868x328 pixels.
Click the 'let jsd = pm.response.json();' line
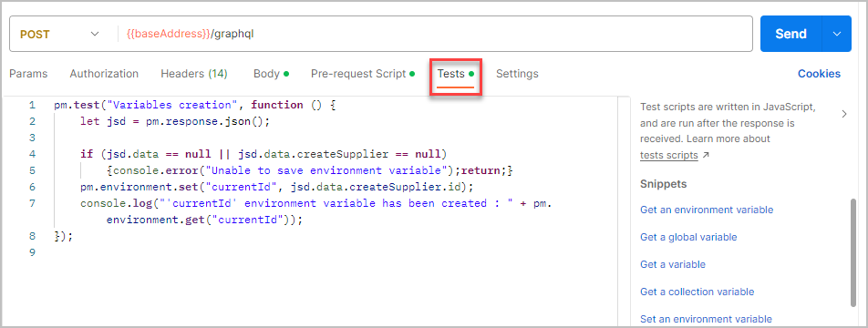point(175,121)
